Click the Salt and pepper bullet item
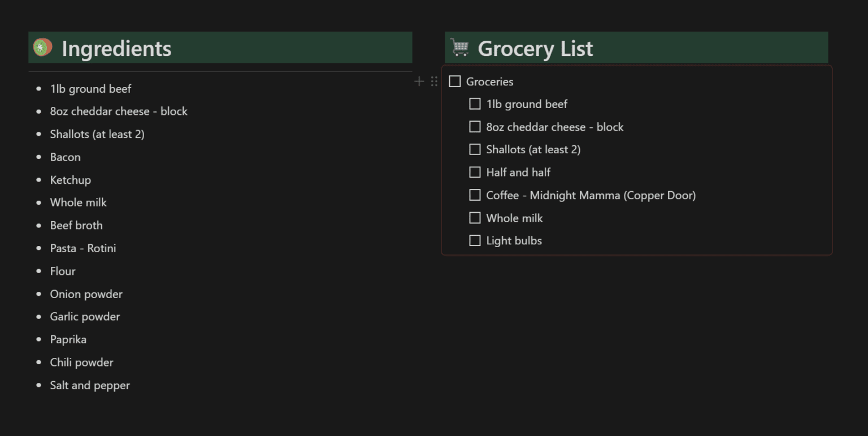This screenshot has height=436, width=868. point(90,385)
